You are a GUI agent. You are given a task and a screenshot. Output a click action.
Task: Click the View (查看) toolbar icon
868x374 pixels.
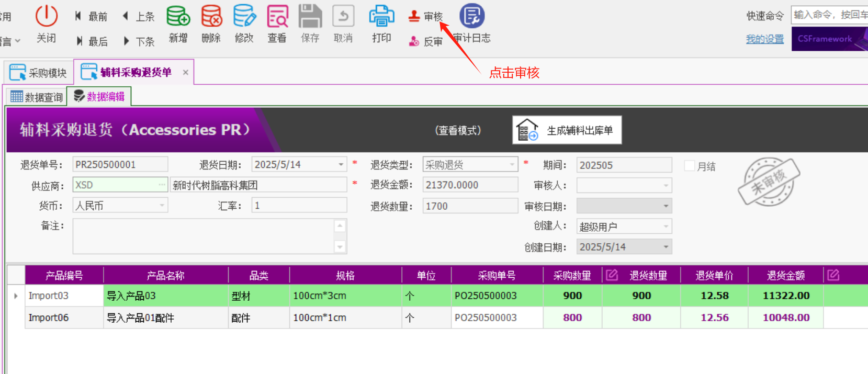tap(277, 17)
